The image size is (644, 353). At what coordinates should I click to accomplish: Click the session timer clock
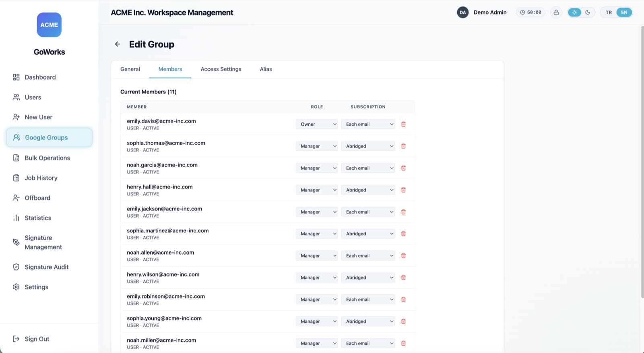531,12
